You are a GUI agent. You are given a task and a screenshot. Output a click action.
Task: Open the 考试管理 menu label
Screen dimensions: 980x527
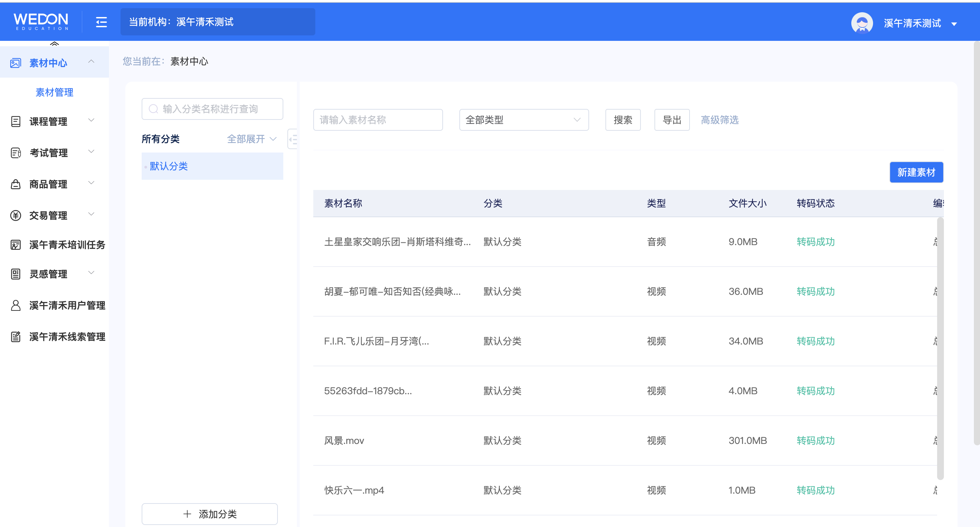(x=48, y=153)
